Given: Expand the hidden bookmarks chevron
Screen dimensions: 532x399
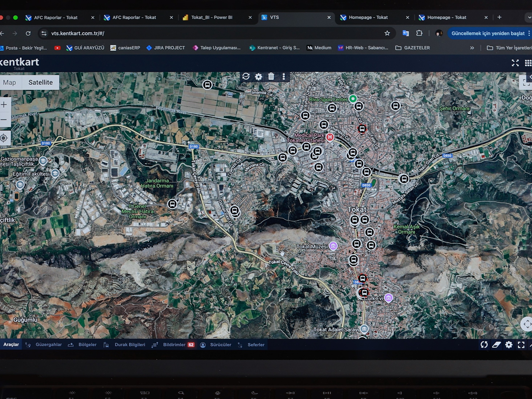Looking at the screenshot, I should click(x=472, y=48).
